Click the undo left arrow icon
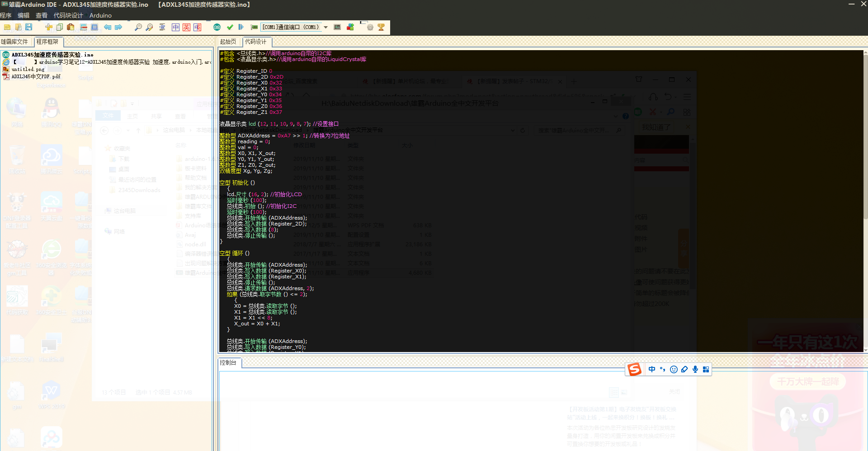The width and height of the screenshot is (868, 451). [x=108, y=27]
